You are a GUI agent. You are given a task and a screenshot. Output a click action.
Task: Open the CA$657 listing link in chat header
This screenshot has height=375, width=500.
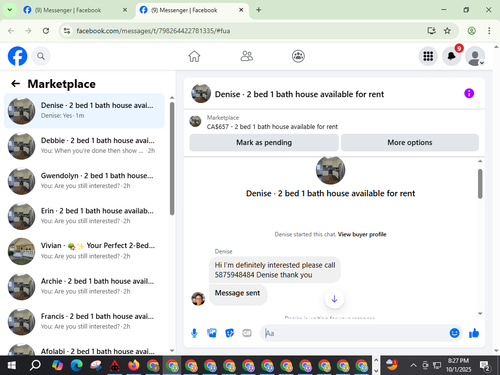(272, 127)
